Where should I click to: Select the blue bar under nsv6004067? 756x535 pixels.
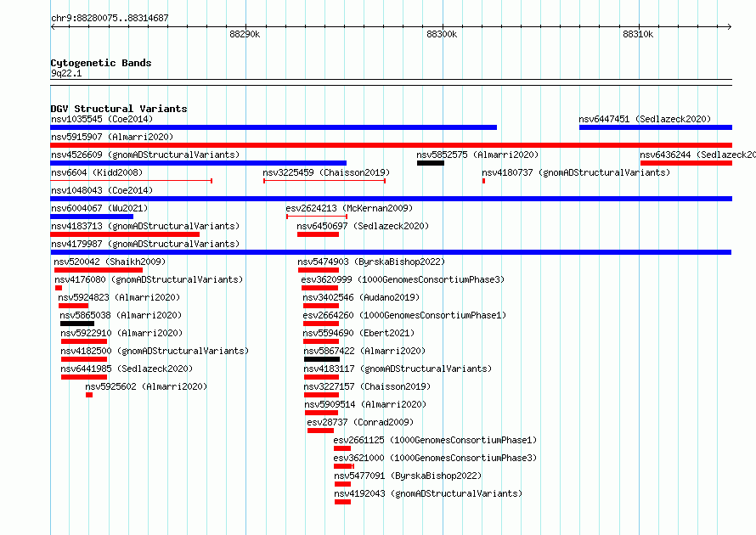(x=92, y=217)
